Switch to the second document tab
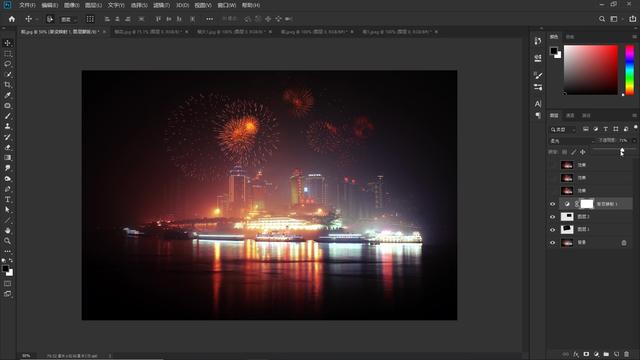This screenshot has height=360, width=640. click(151, 31)
